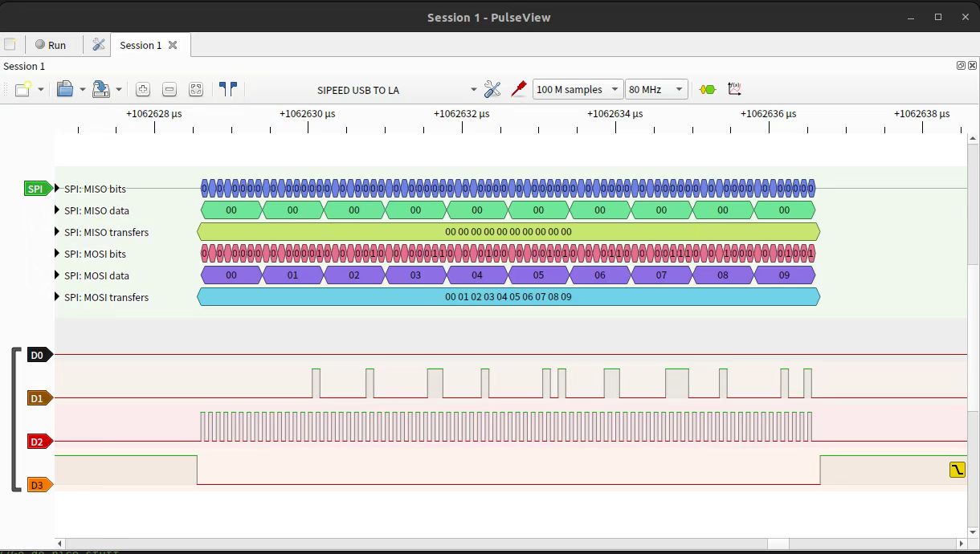The width and height of the screenshot is (980, 554).
Task: Open the new session icon in the tab bar
Action: tap(10, 45)
